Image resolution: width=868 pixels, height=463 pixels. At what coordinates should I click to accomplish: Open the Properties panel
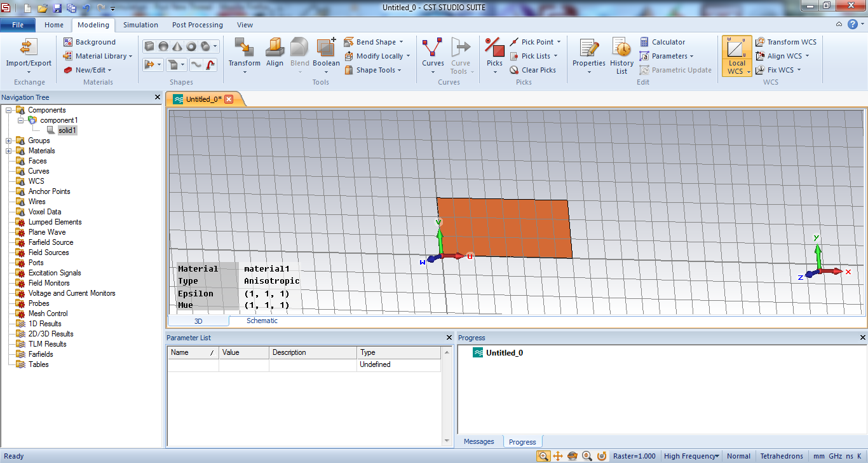click(588, 55)
